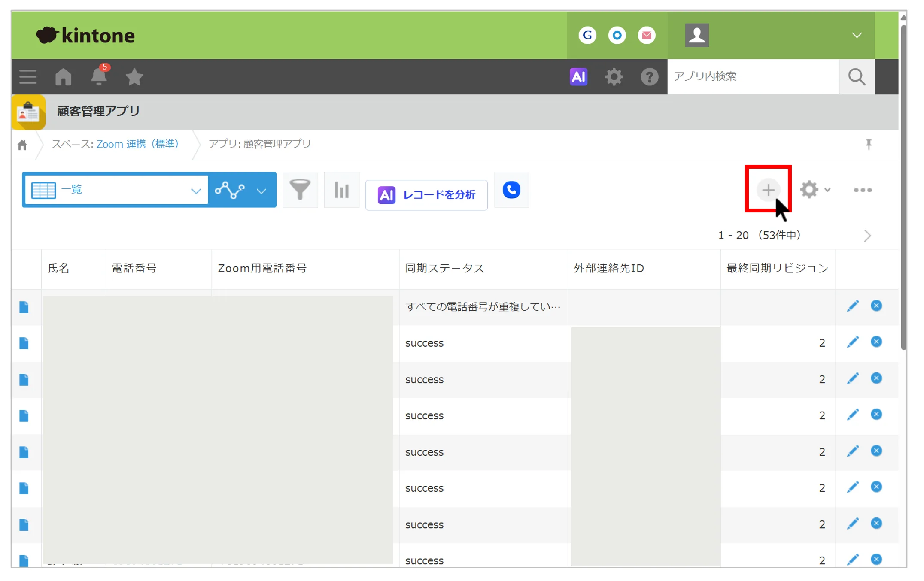Open the help question mark icon
This screenshot has width=924, height=581.
[650, 77]
